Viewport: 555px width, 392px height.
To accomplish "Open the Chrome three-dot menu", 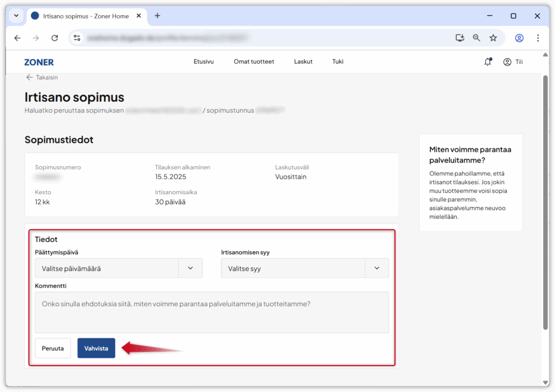I will click(538, 38).
